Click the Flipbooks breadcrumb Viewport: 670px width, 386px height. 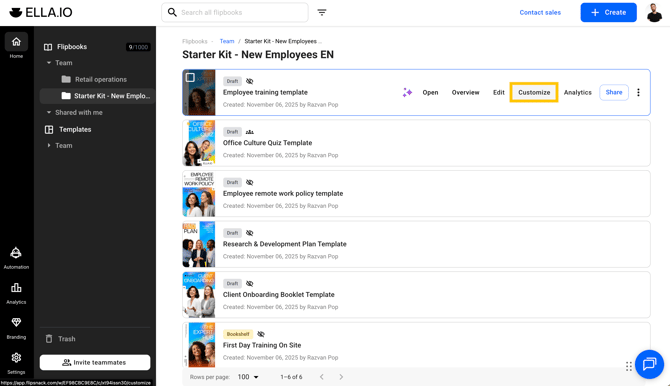point(195,41)
